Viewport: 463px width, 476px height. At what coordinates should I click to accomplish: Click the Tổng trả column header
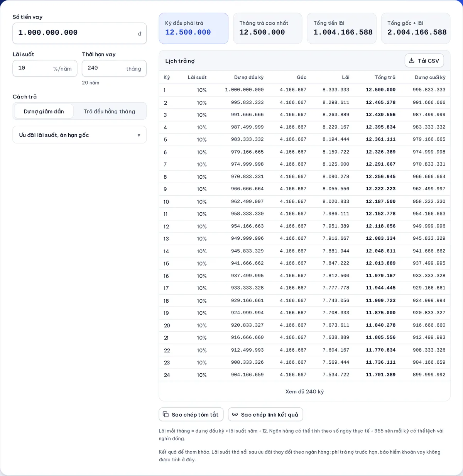(x=385, y=77)
